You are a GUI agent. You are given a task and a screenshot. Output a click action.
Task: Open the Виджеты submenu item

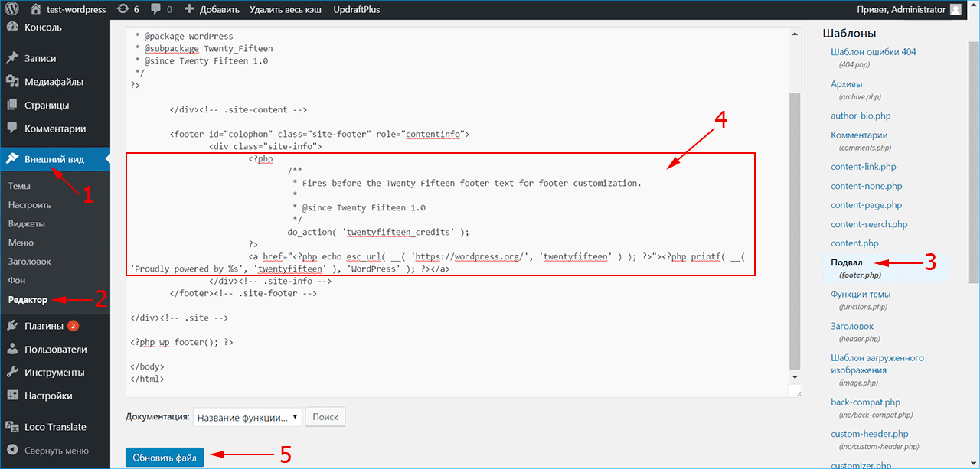(26, 224)
